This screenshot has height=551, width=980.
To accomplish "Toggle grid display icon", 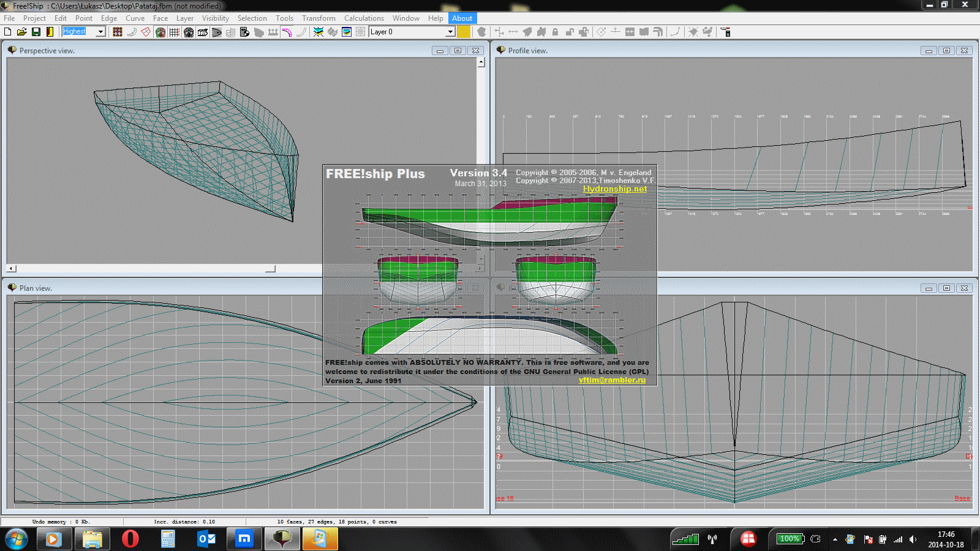I will (x=175, y=32).
